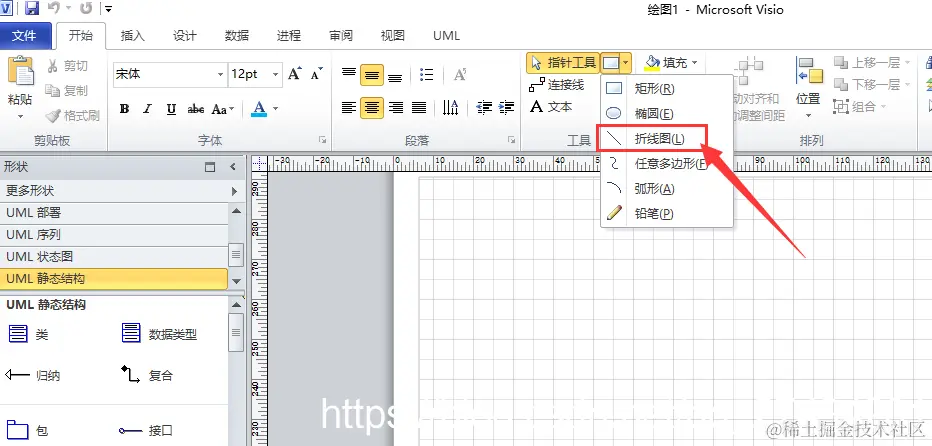Choose Ellipse 椭圆(E) from the menu
This screenshot has width=932, height=446.
(666, 114)
